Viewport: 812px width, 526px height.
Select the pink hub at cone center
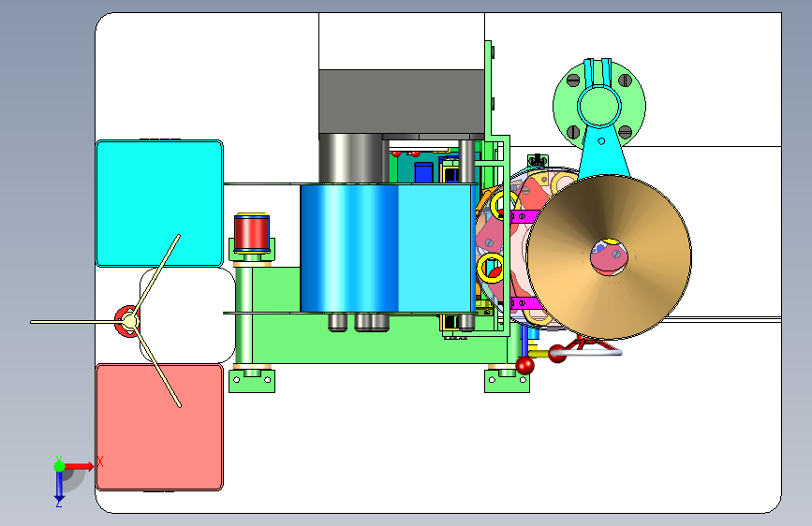(x=609, y=256)
